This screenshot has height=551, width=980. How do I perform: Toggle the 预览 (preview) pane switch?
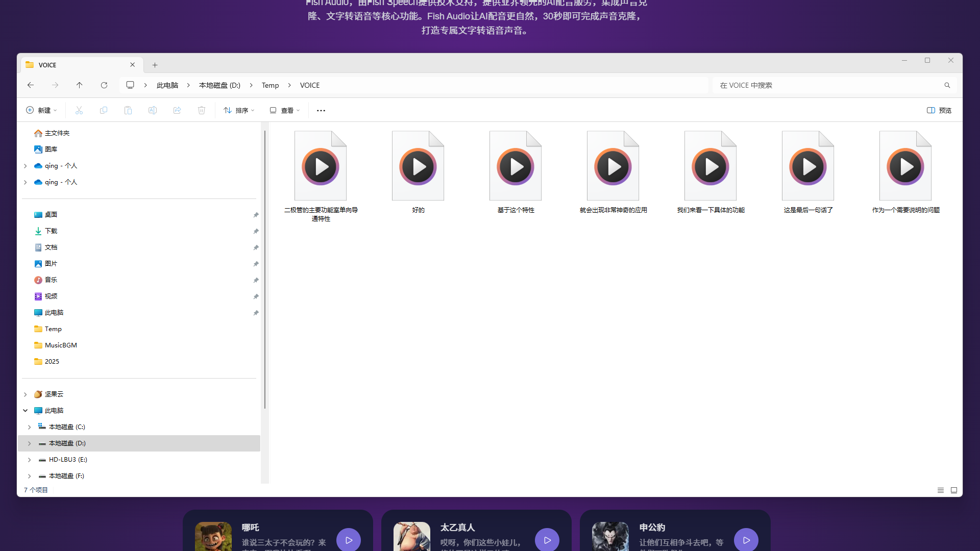[939, 110]
